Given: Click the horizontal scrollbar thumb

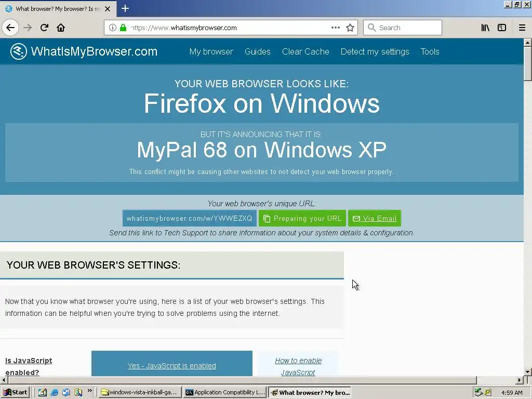Looking at the screenshot, I should [x=242, y=380].
